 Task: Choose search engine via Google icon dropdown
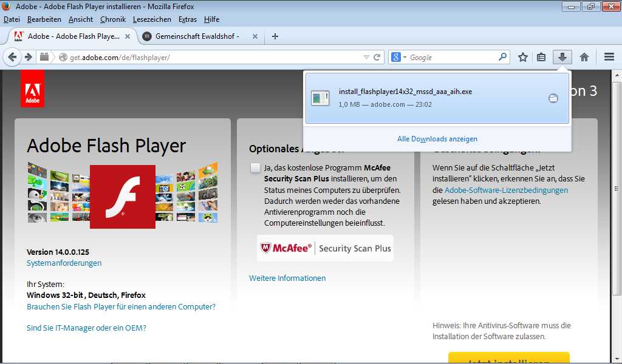click(x=398, y=58)
